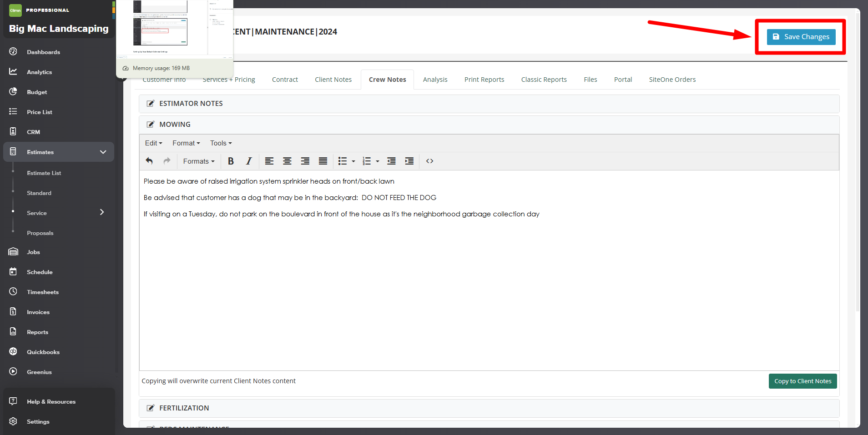
Task: Insert a numbered list
Action: coord(367,161)
